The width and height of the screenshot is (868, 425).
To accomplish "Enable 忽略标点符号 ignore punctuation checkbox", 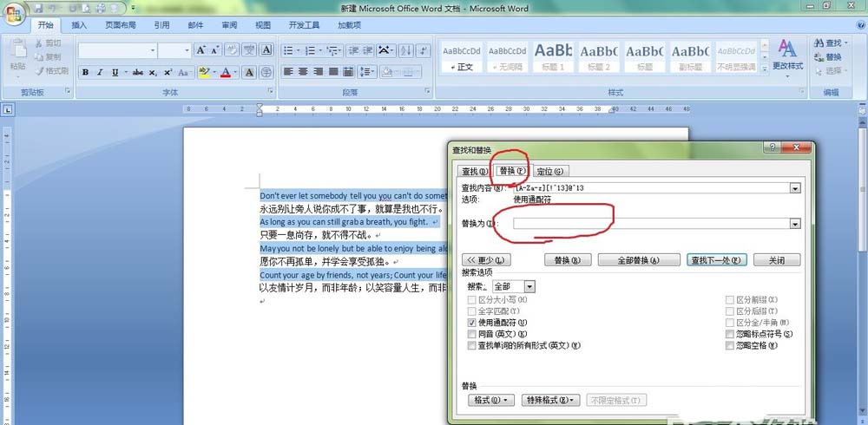I will click(x=730, y=334).
